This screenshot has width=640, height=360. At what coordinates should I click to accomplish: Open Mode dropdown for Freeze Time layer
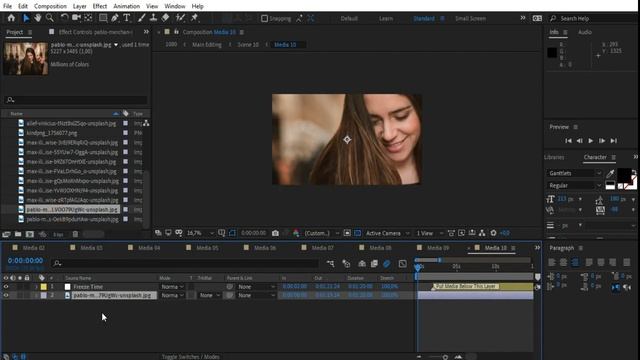click(172, 287)
